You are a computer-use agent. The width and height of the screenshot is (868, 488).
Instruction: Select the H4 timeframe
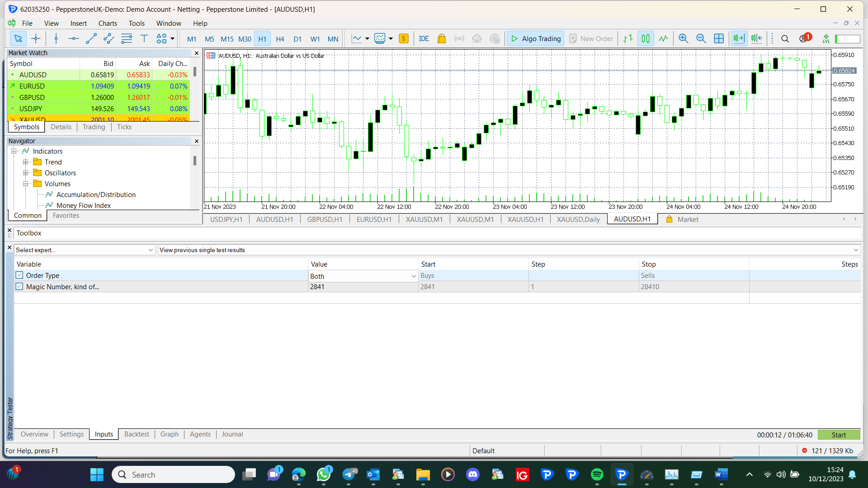tap(280, 39)
